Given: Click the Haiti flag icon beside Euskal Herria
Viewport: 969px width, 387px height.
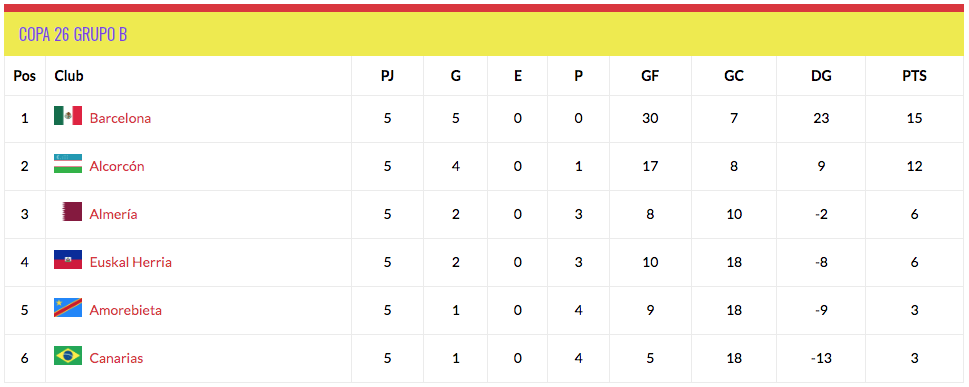Looking at the screenshot, I should [68, 260].
